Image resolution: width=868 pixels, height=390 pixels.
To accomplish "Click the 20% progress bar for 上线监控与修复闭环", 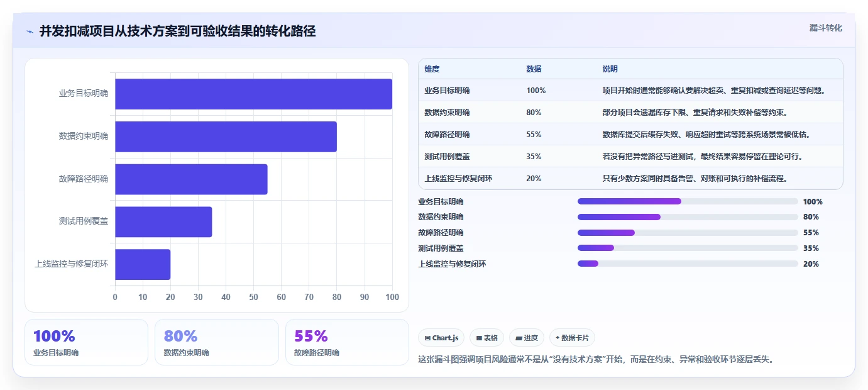I will (x=688, y=264).
